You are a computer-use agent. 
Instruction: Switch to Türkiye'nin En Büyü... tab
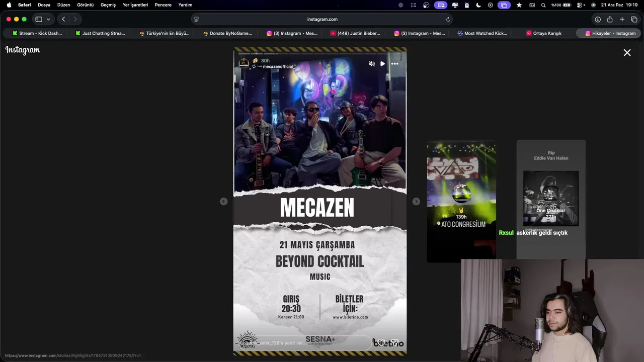[x=164, y=33]
